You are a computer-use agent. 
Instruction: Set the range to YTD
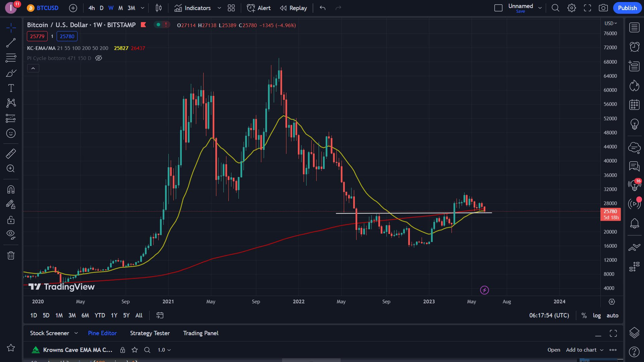click(100, 315)
